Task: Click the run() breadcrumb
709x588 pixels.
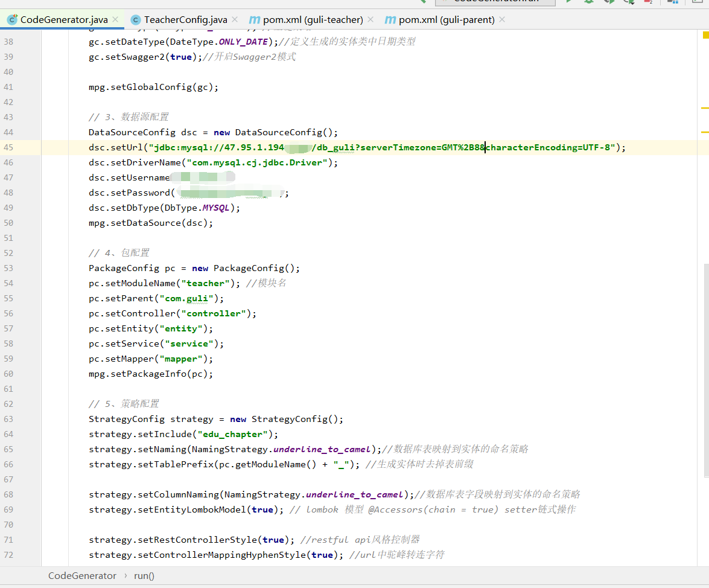Action: click(x=144, y=575)
